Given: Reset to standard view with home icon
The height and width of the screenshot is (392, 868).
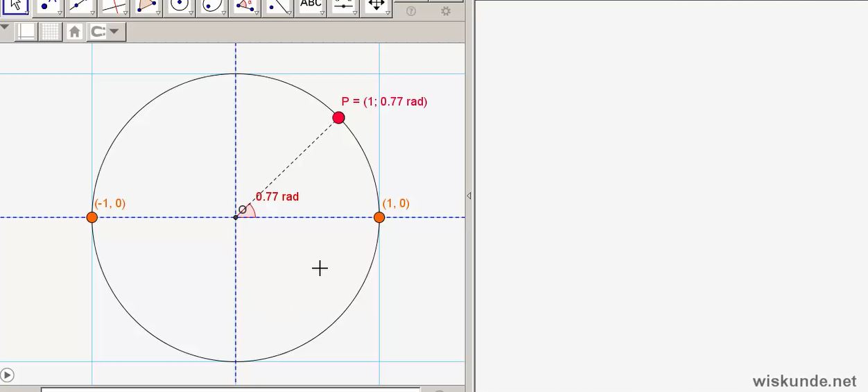Looking at the screenshot, I should (75, 32).
